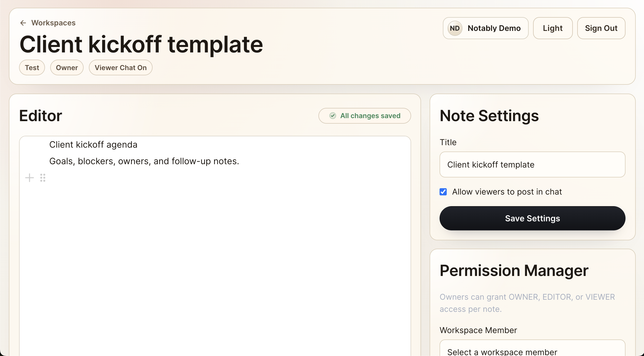Click into the Title input field

coord(532,164)
